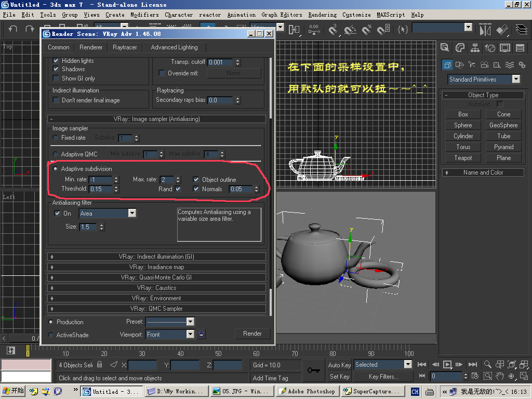Image resolution: width=532 pixels, height=399 pixels.
Task: Open Key Filters... dialog button
Action: point(383,377)
